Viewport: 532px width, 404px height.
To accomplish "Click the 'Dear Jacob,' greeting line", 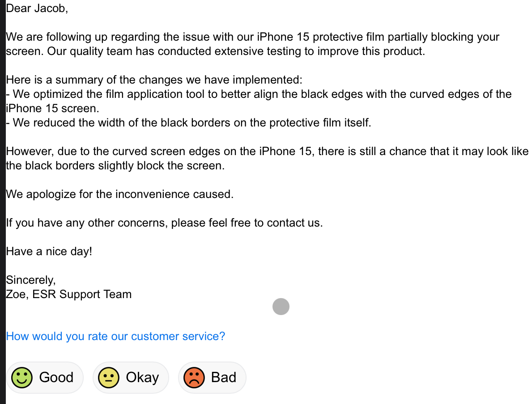I will pos(37,8).
